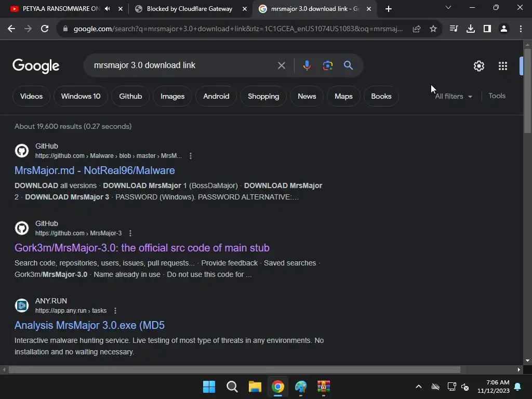Click the Google logo
This screenshot has height=399, width=532.
pos(36,66)
